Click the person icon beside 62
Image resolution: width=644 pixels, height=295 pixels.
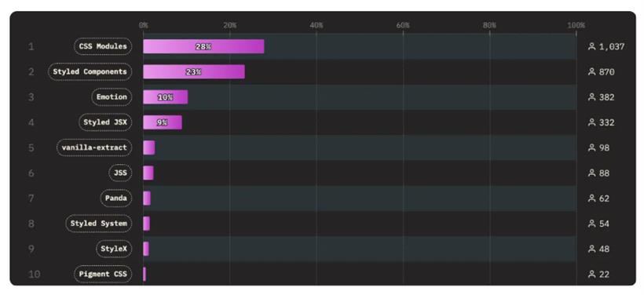click(591, 198)
